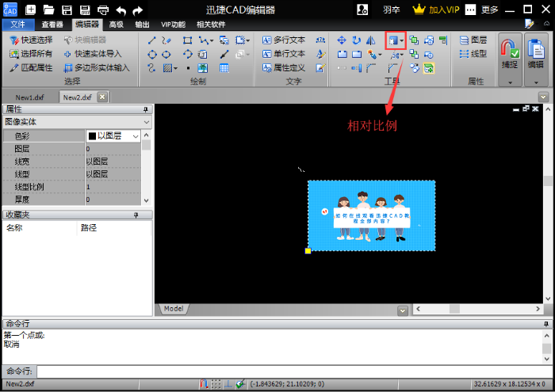Click the Undo arrow icon

(x=121, y=10)
